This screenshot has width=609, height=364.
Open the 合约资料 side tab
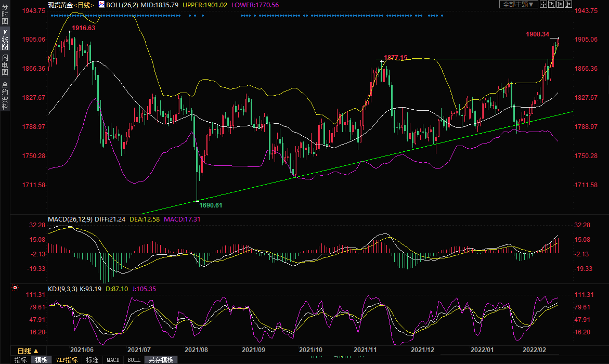(x=5, y=96)
